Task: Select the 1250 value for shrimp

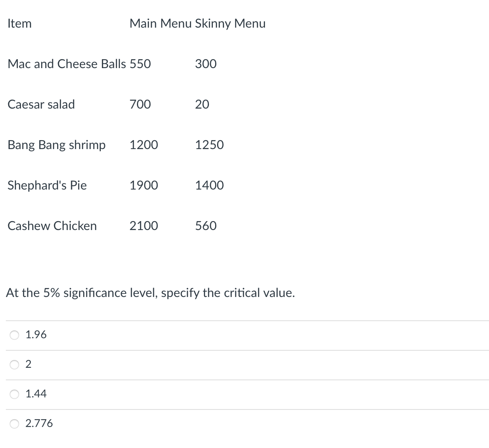Action: click(209, 145)
